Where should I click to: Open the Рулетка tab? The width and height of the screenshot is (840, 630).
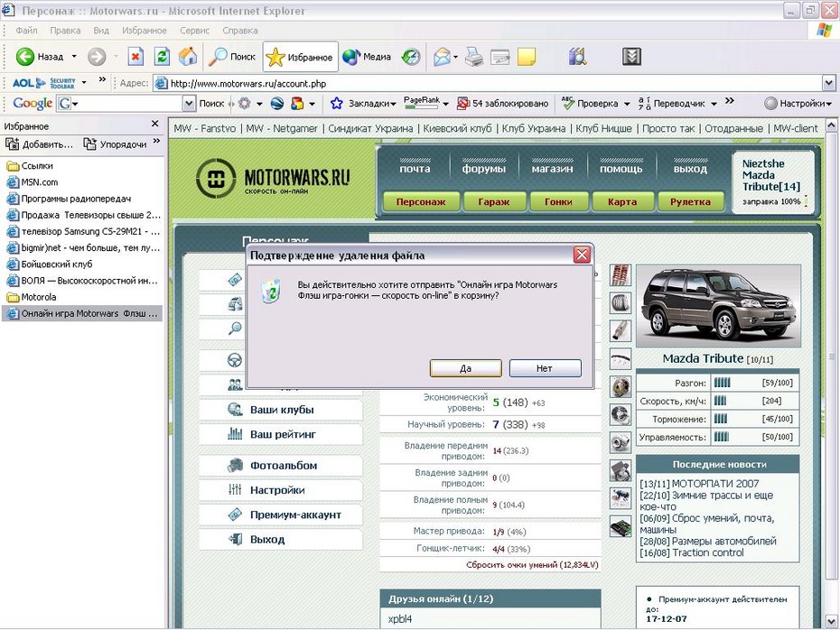[691, 202]
